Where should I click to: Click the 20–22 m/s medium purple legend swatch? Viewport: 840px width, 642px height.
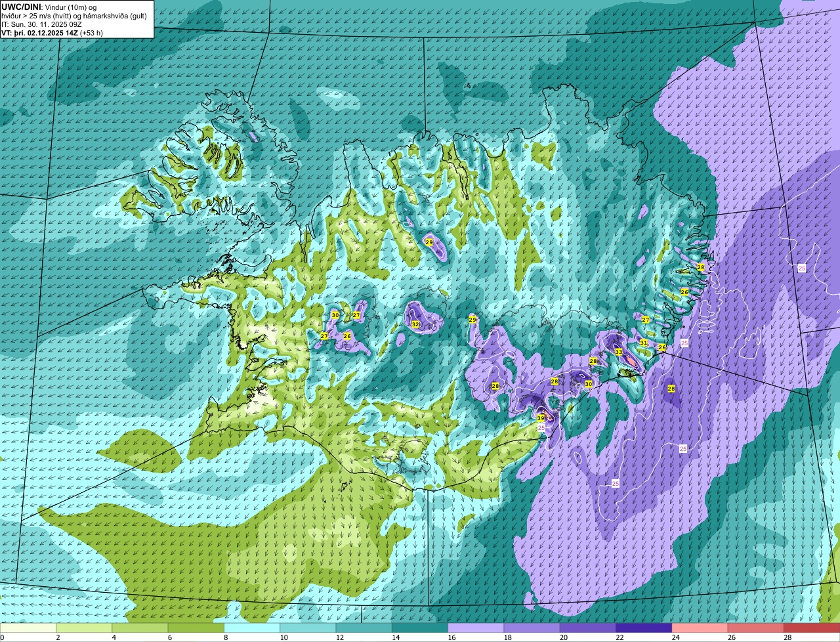pyautogui.click(x=588, y=628)
